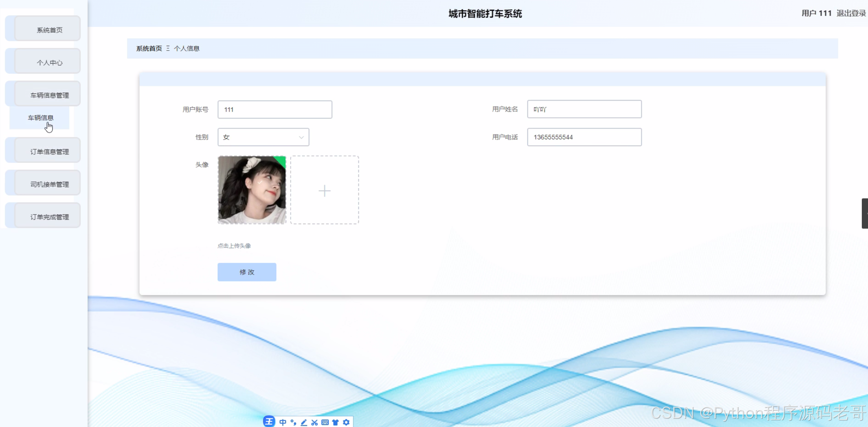Screen dimensions: 868x427
Task: Click the 用户电话 input field
Action: pyautogui.click(x=584, y=137)
